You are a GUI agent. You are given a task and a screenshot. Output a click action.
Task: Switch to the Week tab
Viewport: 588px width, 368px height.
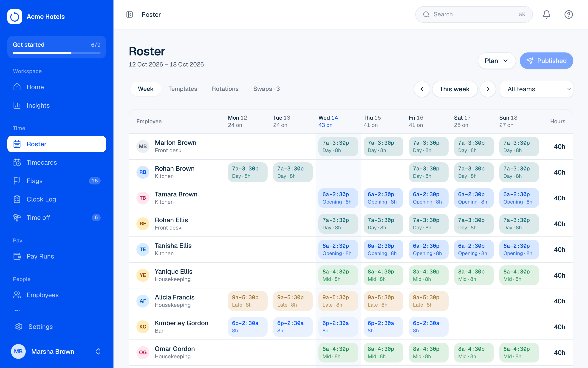[x=146, y=89]
